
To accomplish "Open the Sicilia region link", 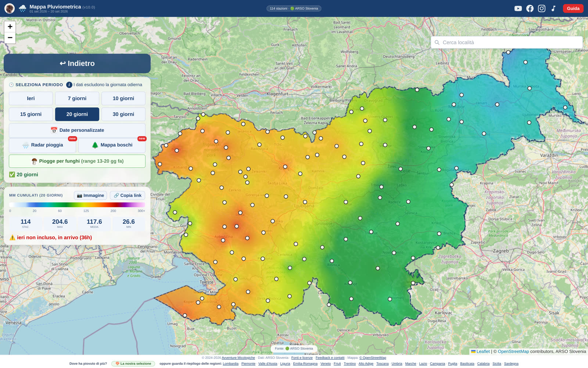I will tap(496, 364).
